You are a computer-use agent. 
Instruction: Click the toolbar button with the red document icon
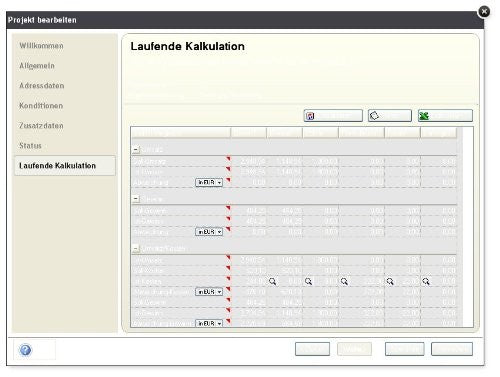pos(333,116)
